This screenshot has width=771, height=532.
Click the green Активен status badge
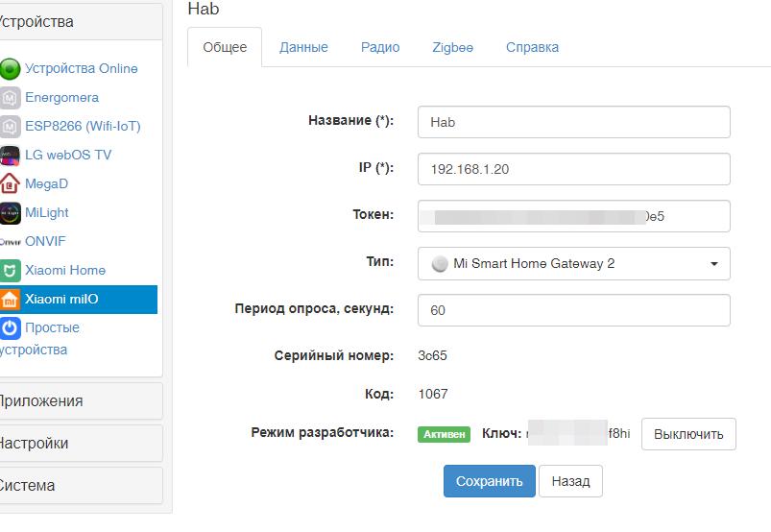[444, 434]
